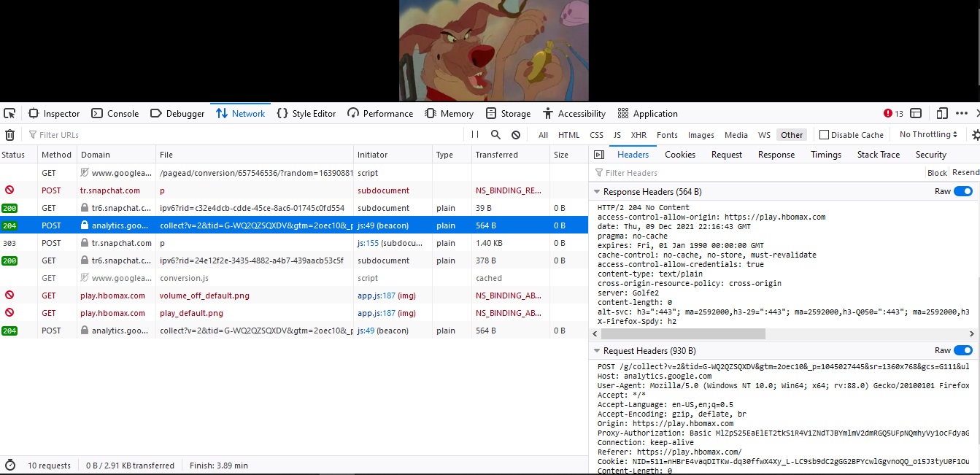The width and height of the screenshot is (980, 475).
Task: Toggle Raw for Response Headers
Action: (x=962, y=191)
